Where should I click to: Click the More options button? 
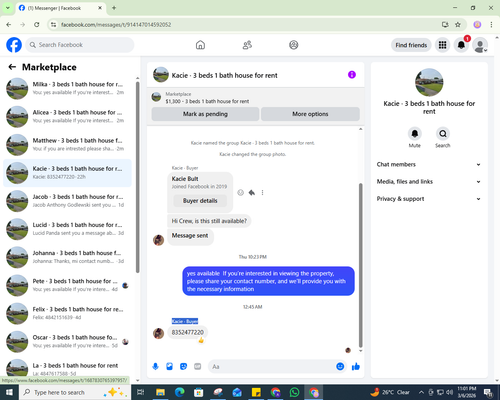(x=310, y=114)
